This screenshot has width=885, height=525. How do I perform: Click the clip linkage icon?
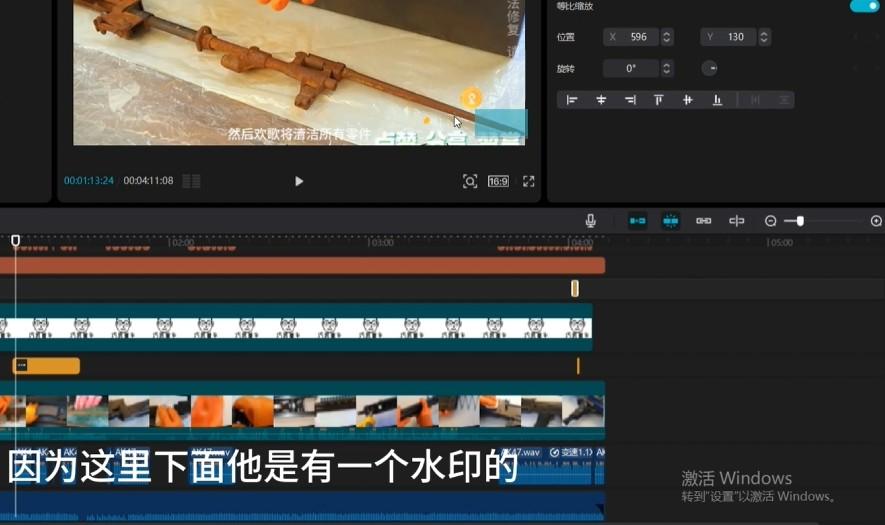[704, 221]
